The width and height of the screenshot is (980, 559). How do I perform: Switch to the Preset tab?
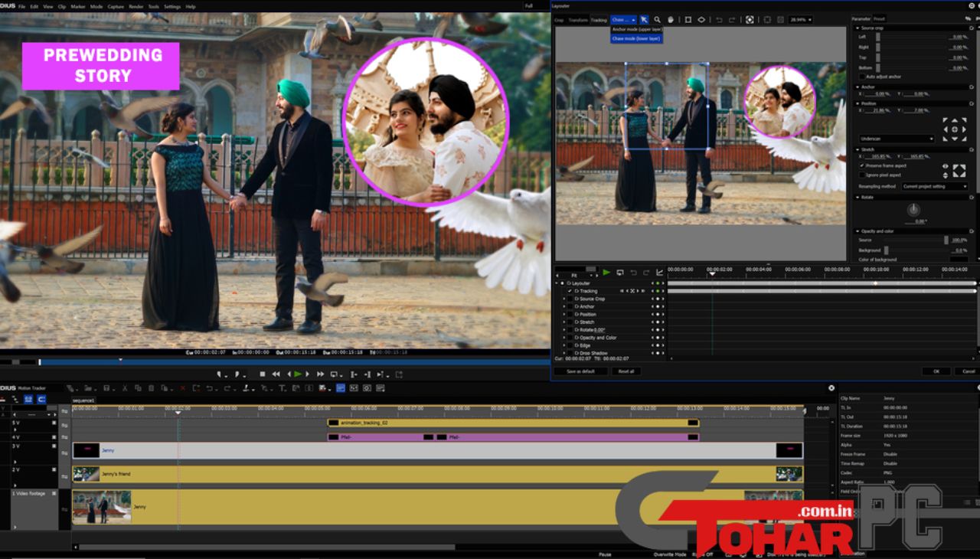[x=880, y=18]
